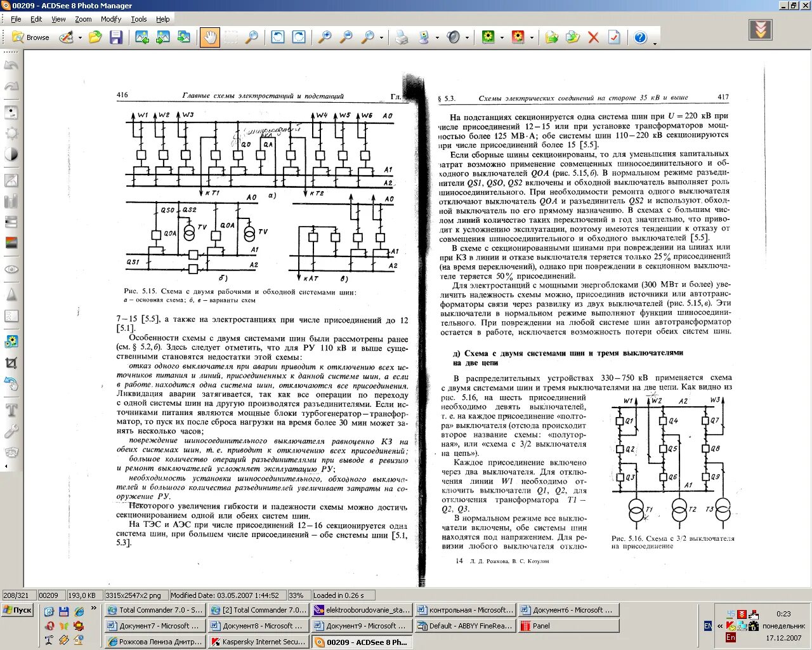Screen dimensions: 812x650
Task: Open the Edit menu
Action: click(36, 19)
